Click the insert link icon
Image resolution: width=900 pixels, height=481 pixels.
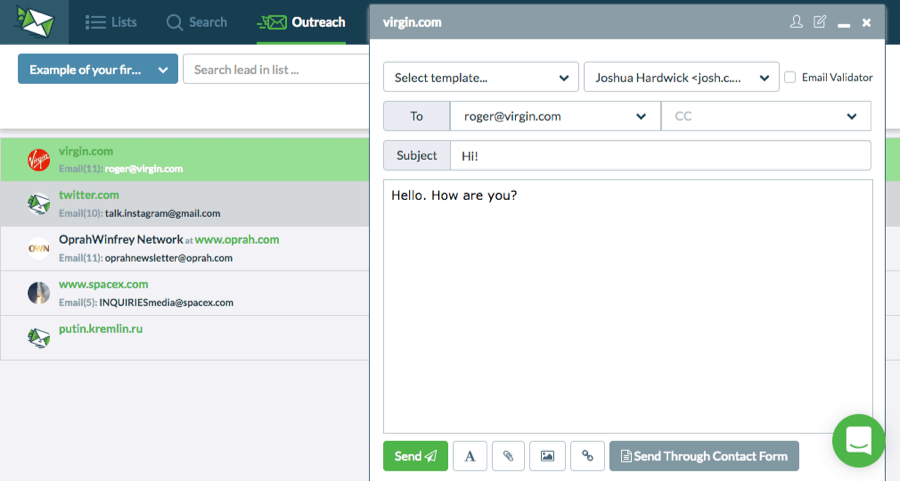pos(587,456)
